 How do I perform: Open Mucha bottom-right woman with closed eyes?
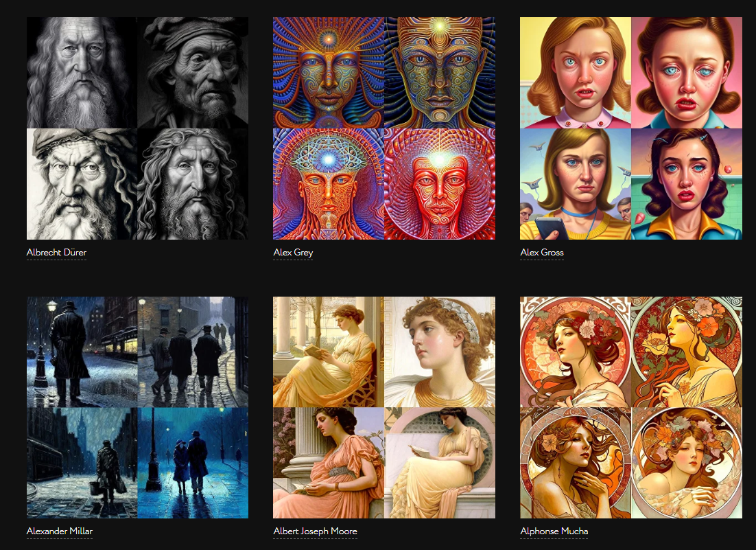click(x=687, y=463)
